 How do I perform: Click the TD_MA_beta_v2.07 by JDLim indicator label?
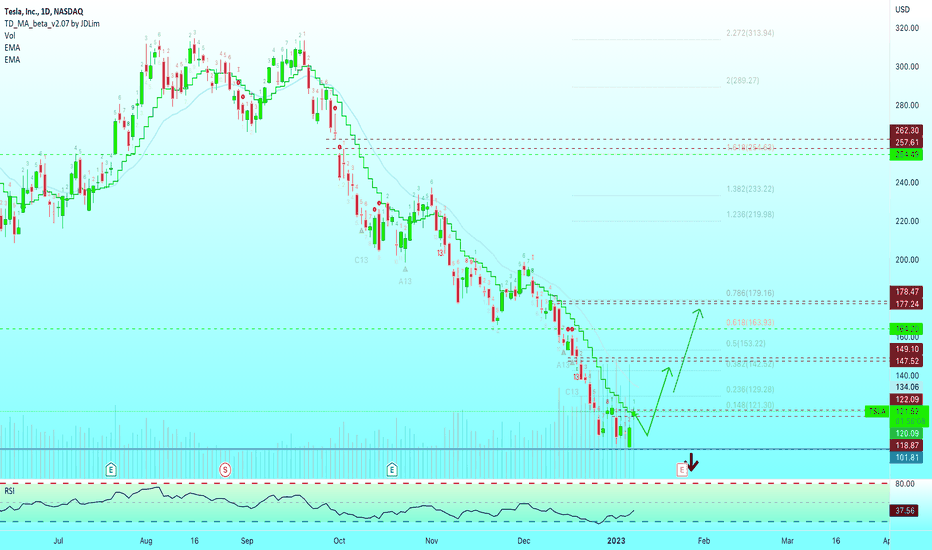pos(52,24)
